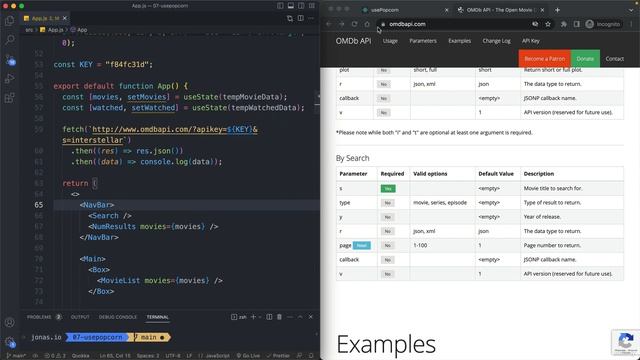640x360 pixels.
Task: Open editor More Actions ellipsis menu
Action: [x=311, y=18]
